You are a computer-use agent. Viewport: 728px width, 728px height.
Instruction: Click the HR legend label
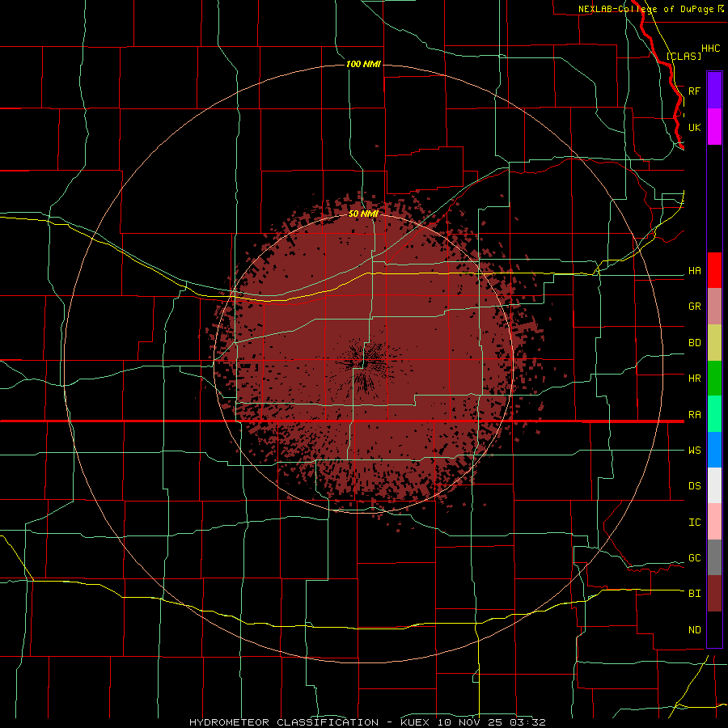[694, 379]
